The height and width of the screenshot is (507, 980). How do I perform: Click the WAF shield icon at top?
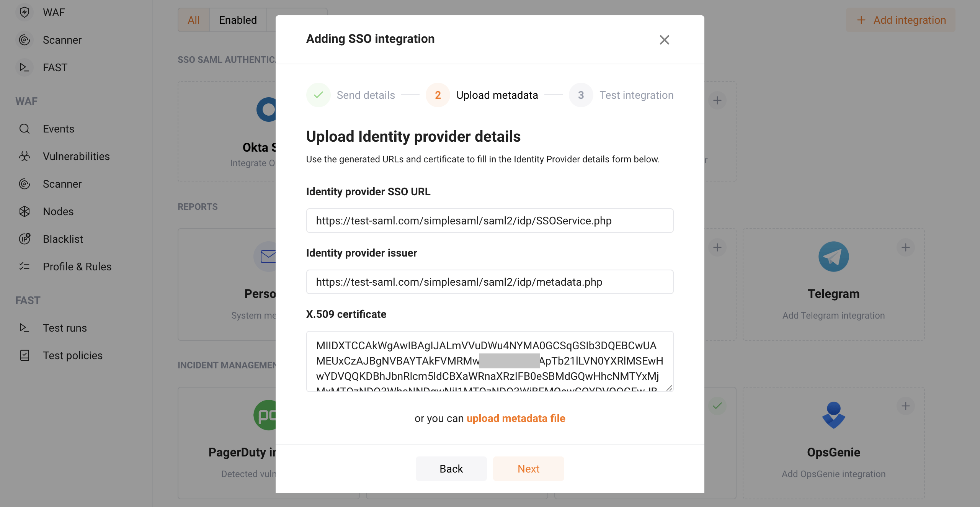coord(24,12)
